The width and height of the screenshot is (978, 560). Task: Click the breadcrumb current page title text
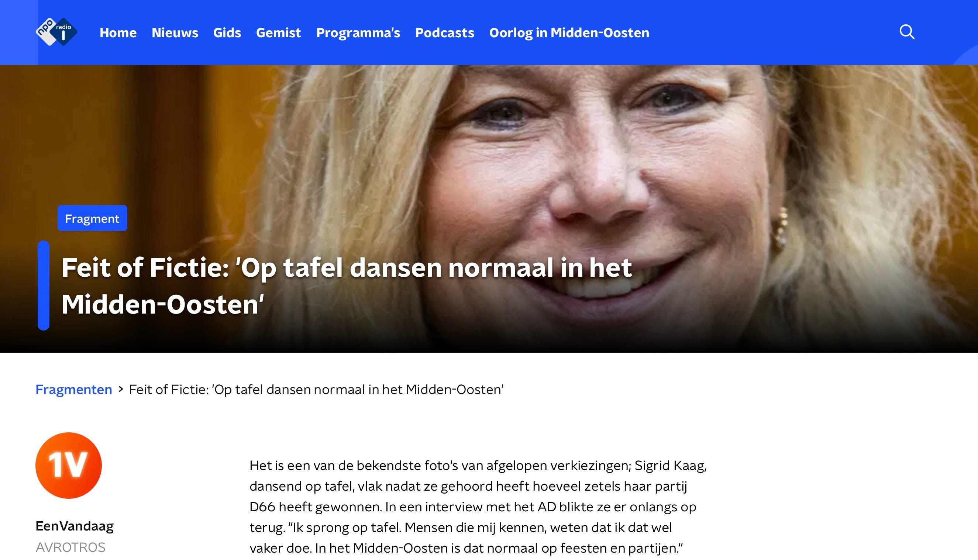(x=316, y=389)
